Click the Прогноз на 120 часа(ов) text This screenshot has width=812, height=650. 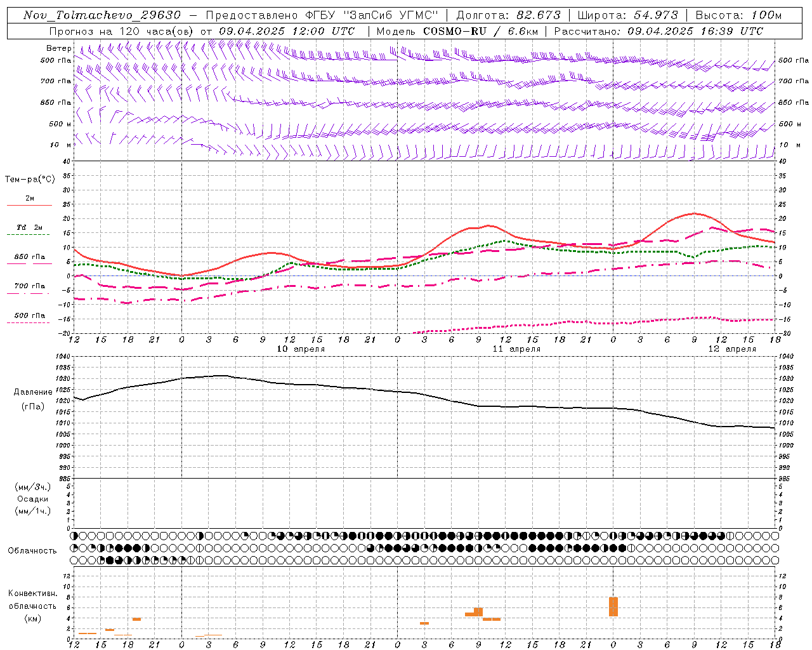click(122, 31)
